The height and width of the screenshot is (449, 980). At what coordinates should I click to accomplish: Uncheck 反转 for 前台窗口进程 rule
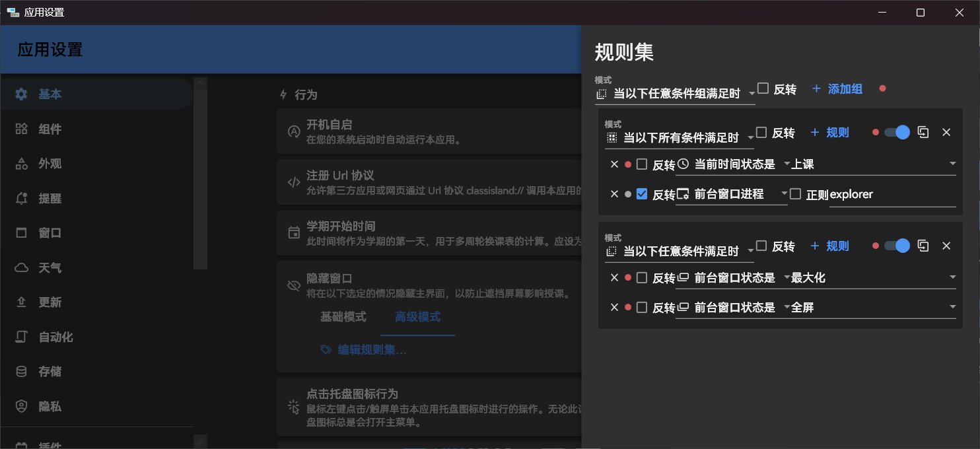coord(642,194)
